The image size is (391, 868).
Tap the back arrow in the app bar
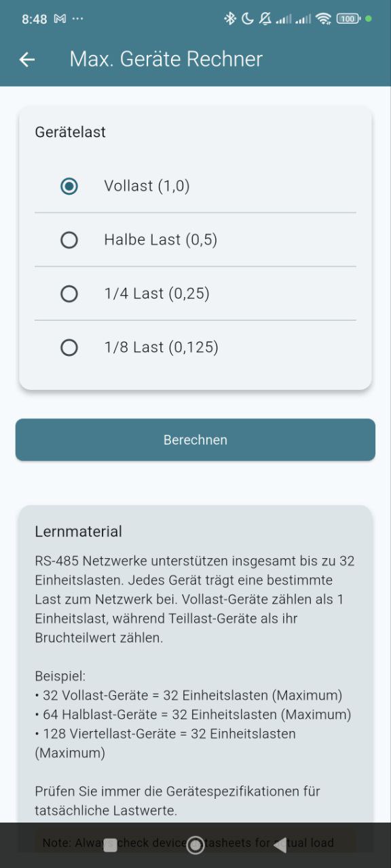[x=26, y=60]
